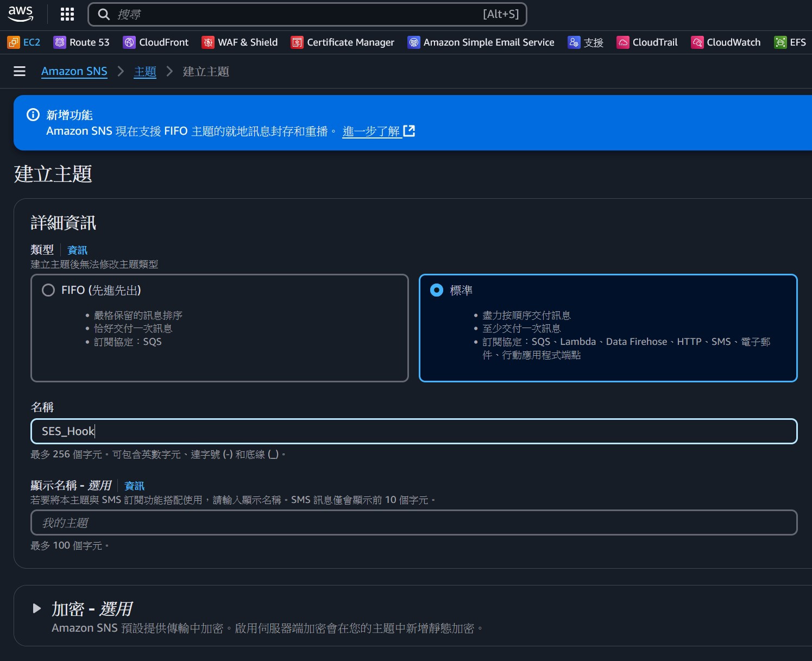Click the 名稱 field containing SES_Hook
This screenshot has height=661, width=812.
point(414,431)
